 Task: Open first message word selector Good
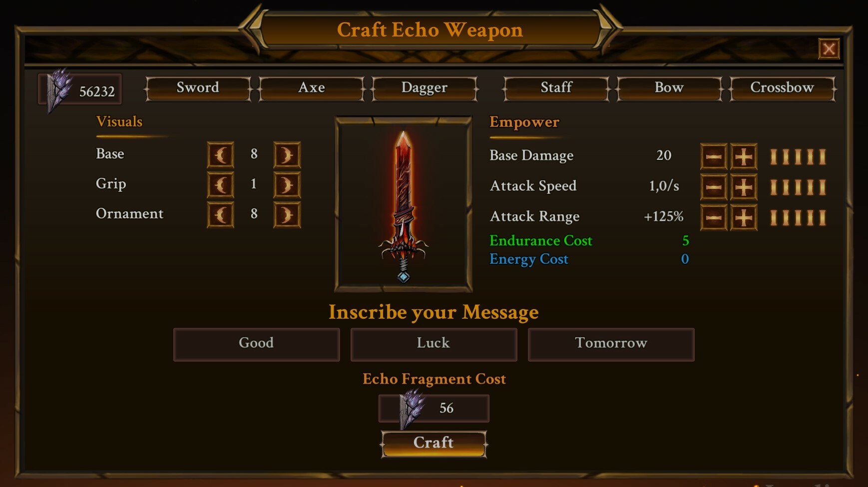click(257, 344)
